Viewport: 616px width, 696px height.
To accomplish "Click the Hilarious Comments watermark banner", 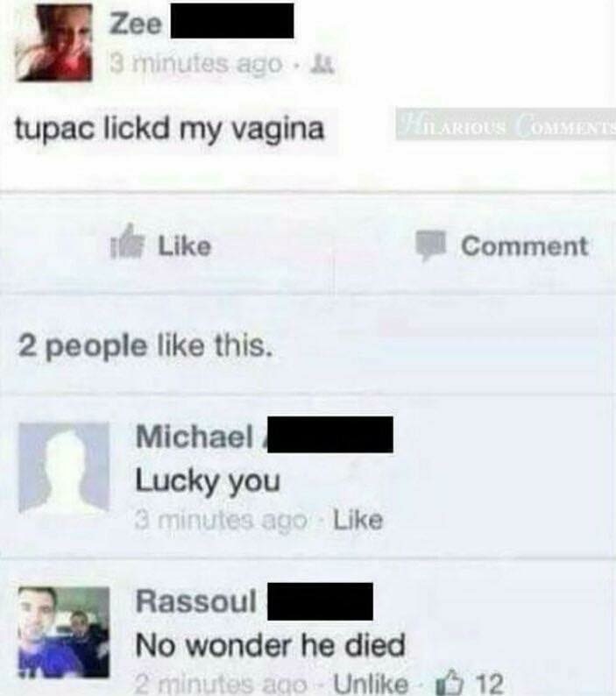I will point(506,124).
